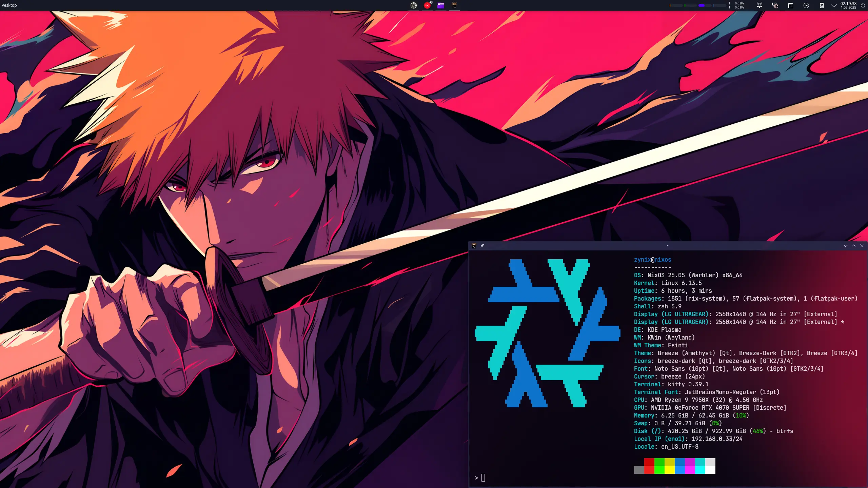Click the 'Swap: 0 B / 39.21 GiB' line
Image resolution: width=868 pixels, height=488 pixels.
pos(678,423)
